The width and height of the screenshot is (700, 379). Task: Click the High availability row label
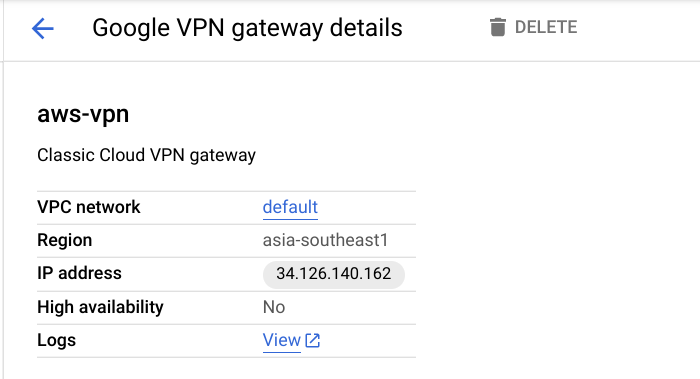[100, 308]
